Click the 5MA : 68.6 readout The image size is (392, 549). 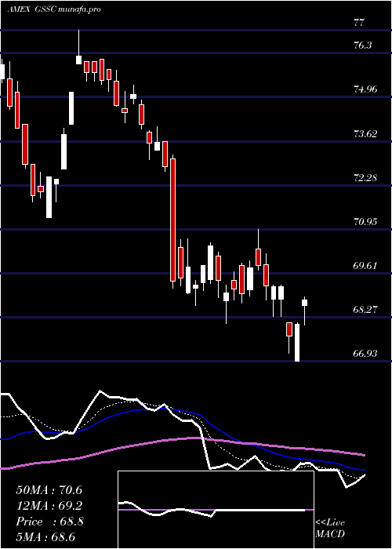click(x=45, y=536)
